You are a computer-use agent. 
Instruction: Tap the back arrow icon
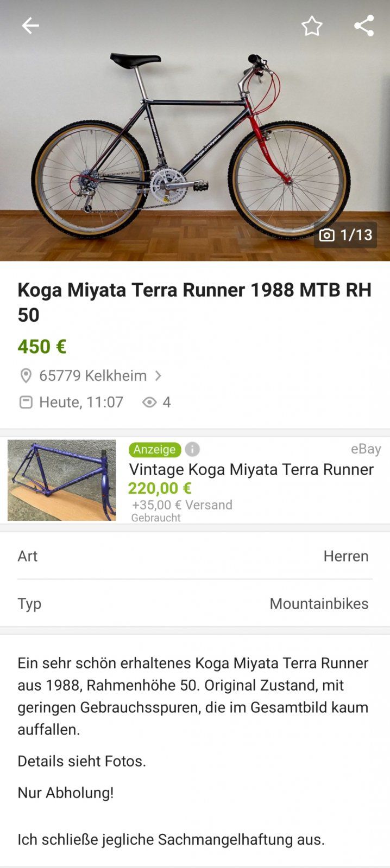click(x=30, y=25)
